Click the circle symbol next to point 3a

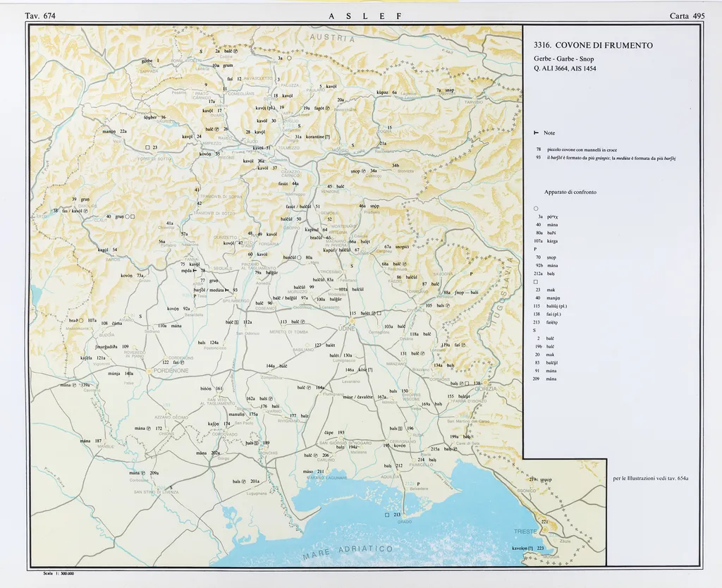tap(289, 59)
